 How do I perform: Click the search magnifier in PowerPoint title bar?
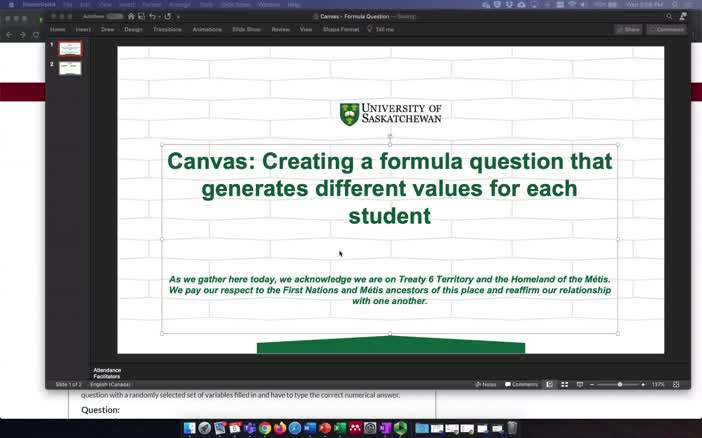669,17
